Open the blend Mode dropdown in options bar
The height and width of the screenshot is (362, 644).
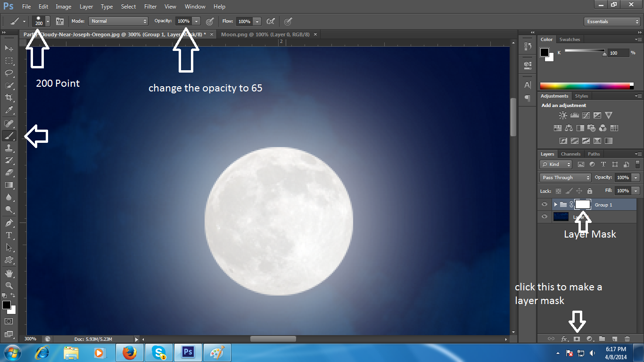click(118, 21)
